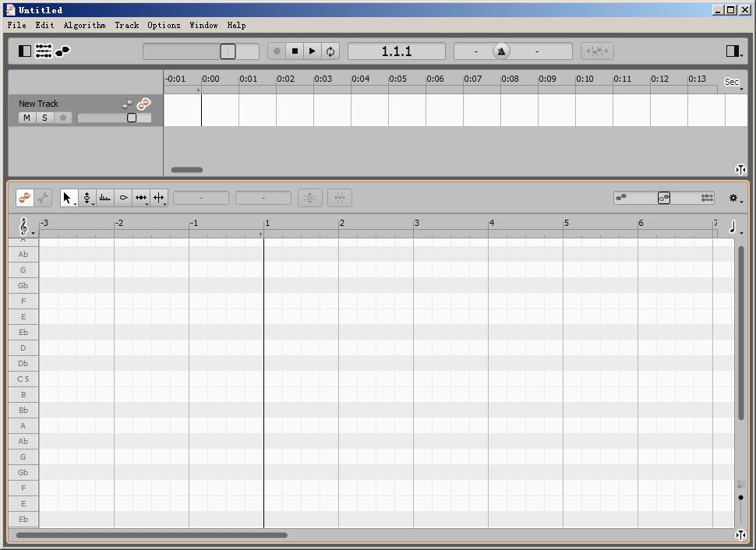This screenshot has width=756, height=550.
Task: Click bar 2 in the note editor ruler
Action: click(342, 223)
